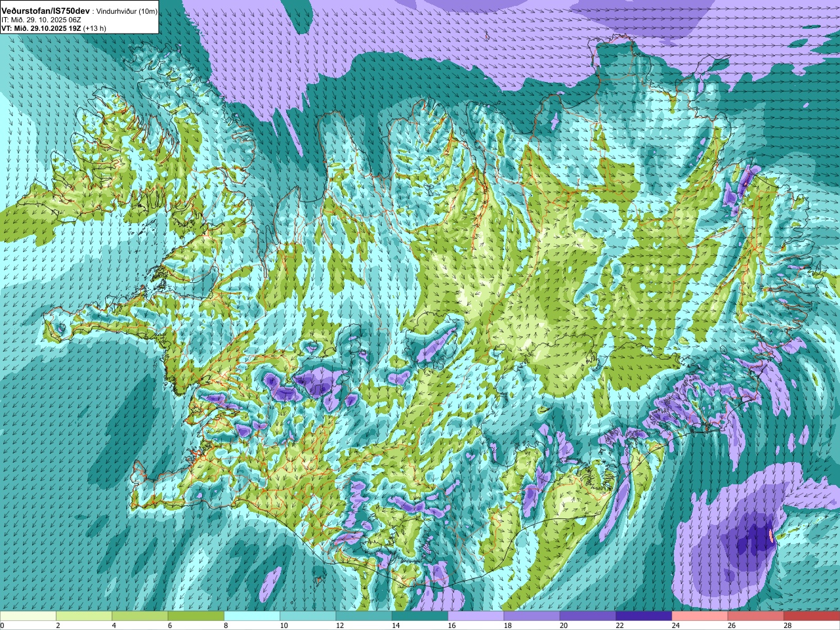Click the 'IT: Mið. 29. 10. 2025 06Z' line
This screenshot has width=840, height=630.
point(41,20)
